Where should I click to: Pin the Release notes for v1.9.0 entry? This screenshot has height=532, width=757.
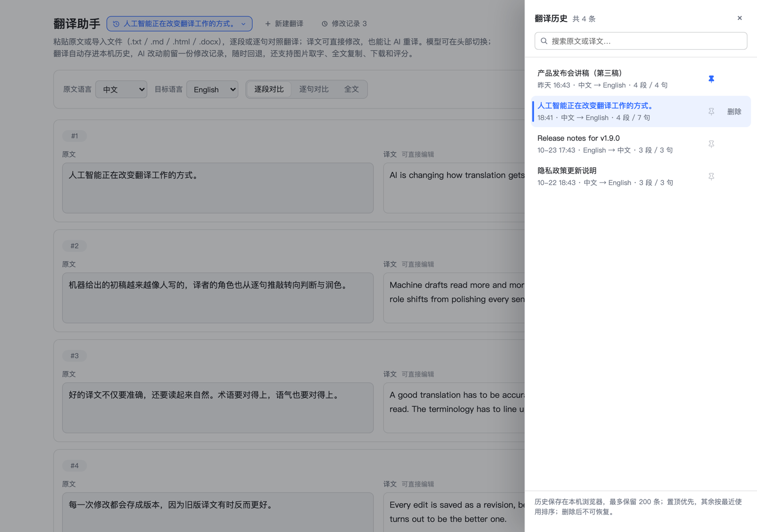[711, 144]
